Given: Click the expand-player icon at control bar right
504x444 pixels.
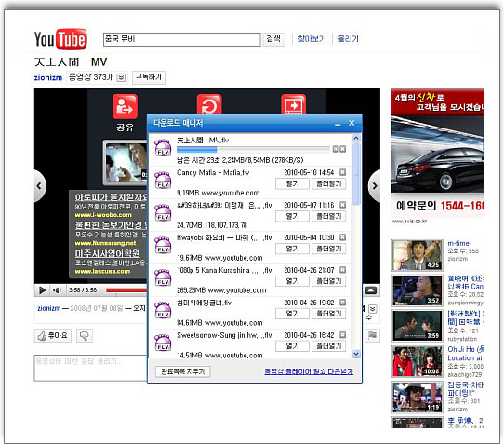Looking at the screenshot, I should pyautogui.click(x=371, y=290).
